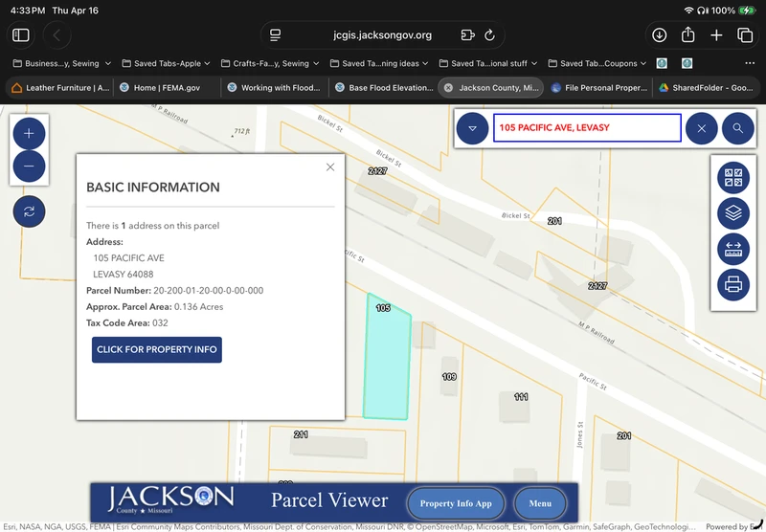Click the CLICK FOR PROPERTY INFO button
This screenshot has width=766, height=532.
point(157,349)
